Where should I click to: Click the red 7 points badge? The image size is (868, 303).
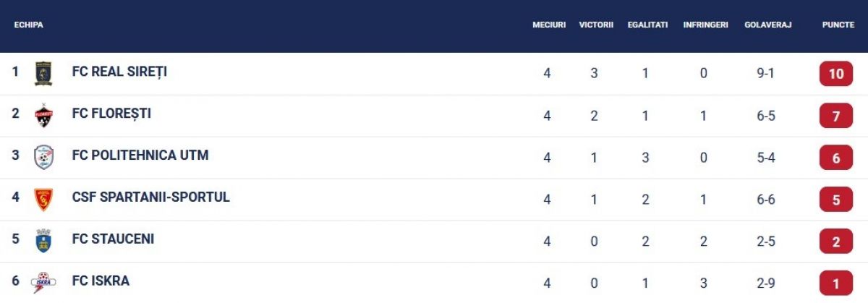(836, 116)
